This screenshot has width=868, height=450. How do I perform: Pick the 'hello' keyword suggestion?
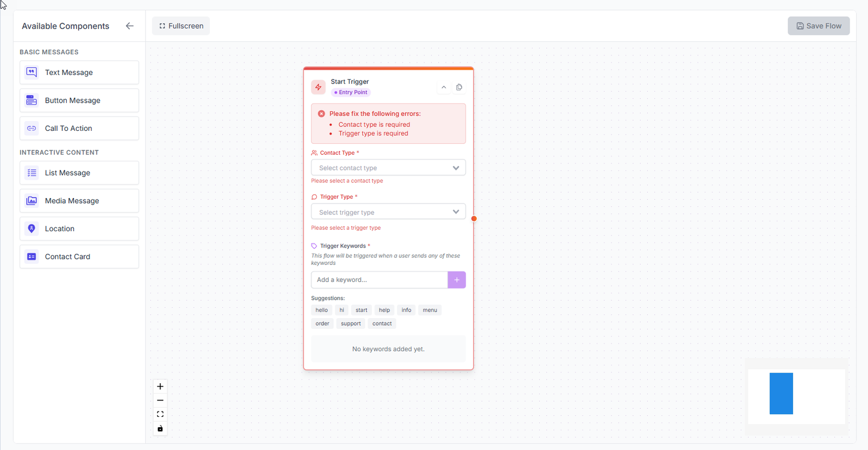322,310
